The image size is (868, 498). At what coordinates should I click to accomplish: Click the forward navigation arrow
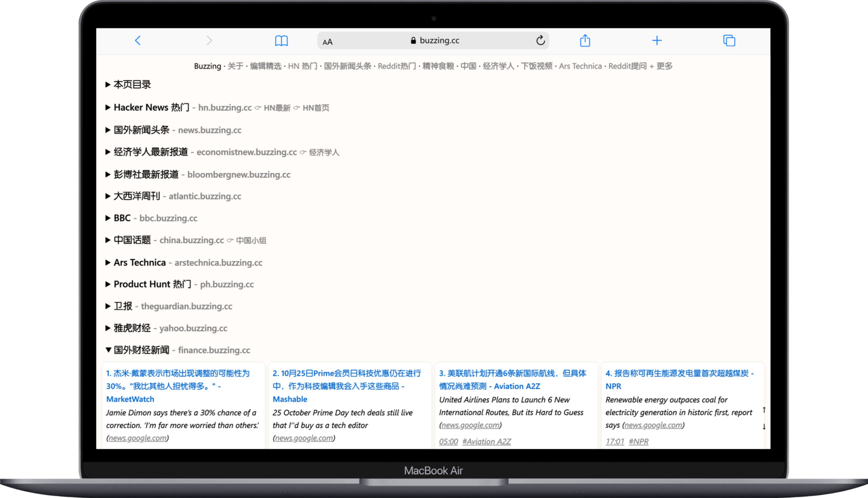click(209, 41)
